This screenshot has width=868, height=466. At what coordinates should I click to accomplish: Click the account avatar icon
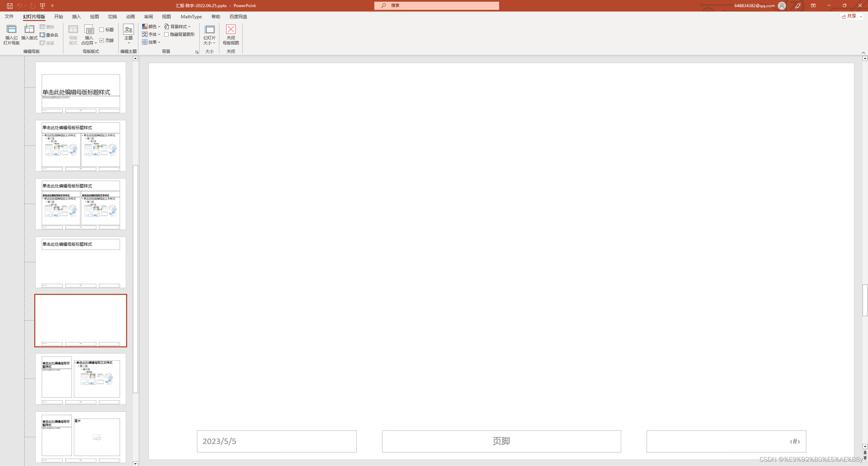click(x=782, y=6)
